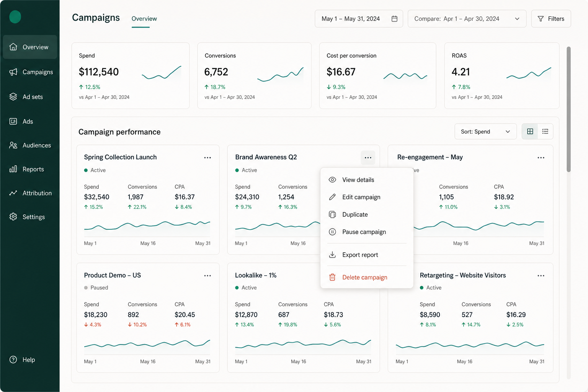588x392 pixels.
Task: Open Lookalike – 1% campaign title
Action: click(256, 275)
